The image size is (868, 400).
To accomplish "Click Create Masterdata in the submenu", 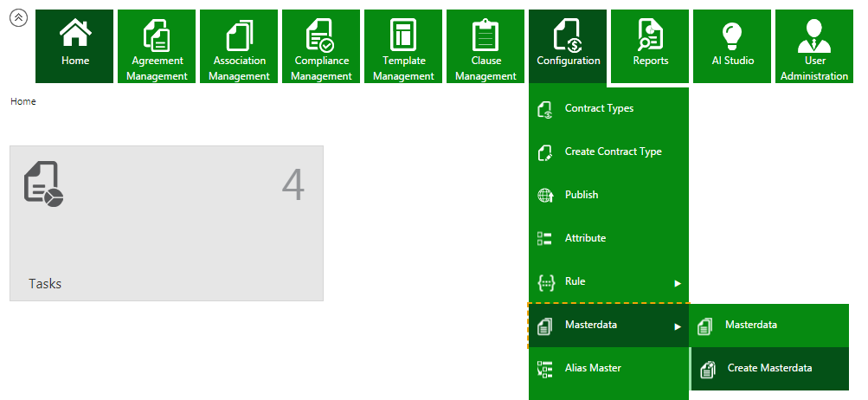I will click(x=769, y=369).
